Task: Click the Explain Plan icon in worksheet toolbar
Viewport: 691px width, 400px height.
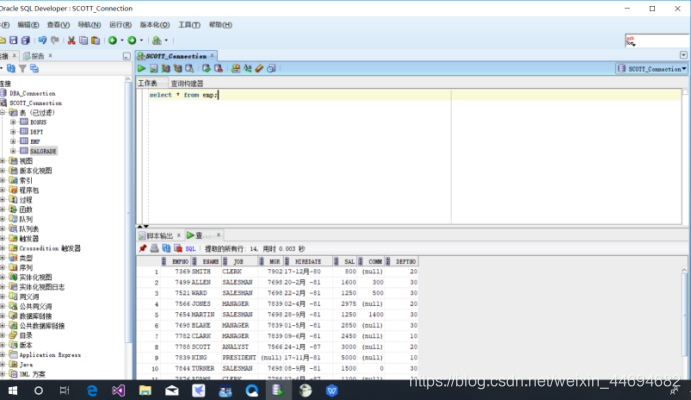Action: (166, 68)
